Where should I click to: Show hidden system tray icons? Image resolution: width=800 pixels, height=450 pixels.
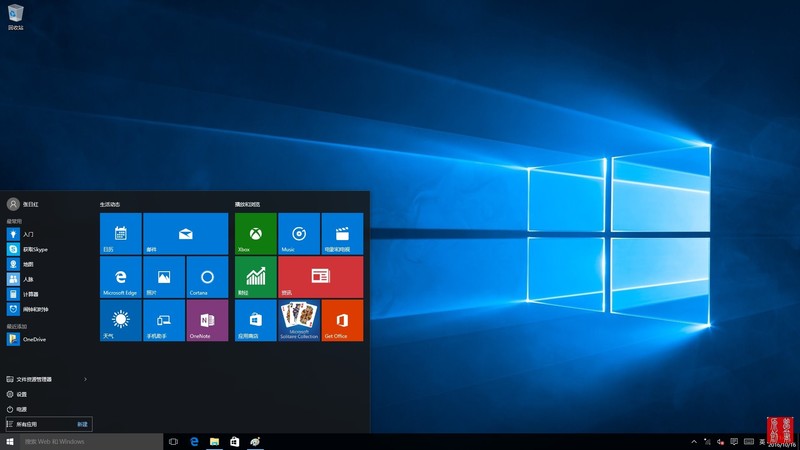[695, 441]
